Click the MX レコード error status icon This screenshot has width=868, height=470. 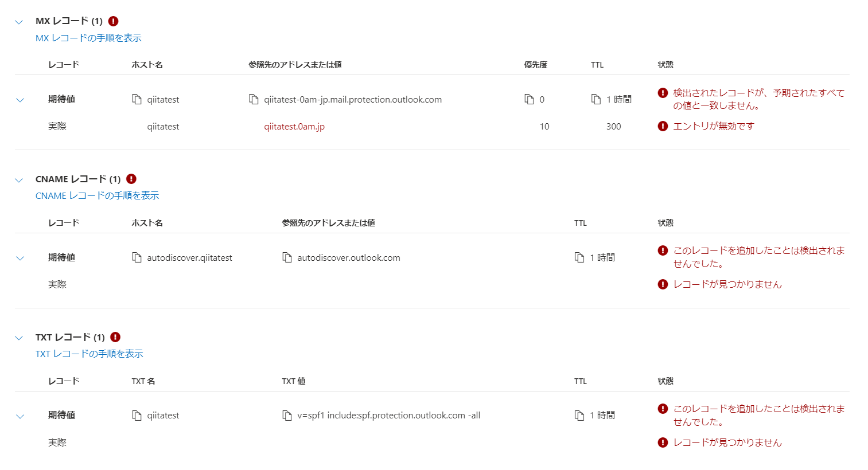point(114,21)
